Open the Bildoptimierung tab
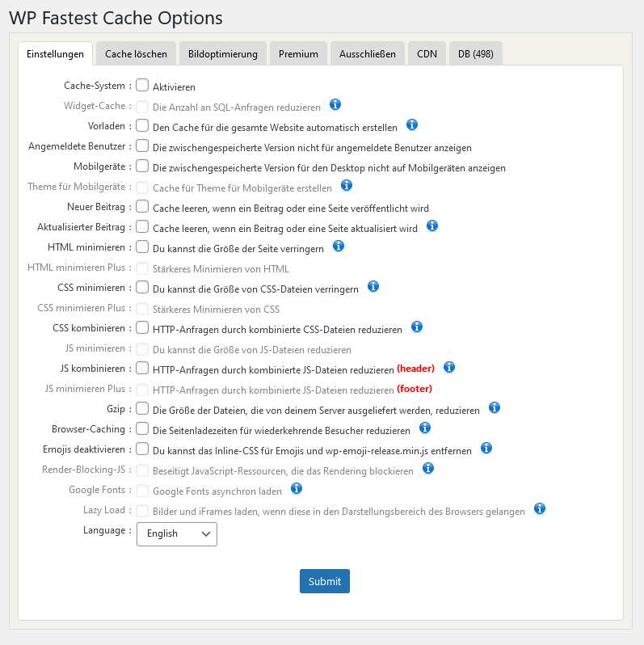Viewport: 644px width, 645px height. point(223,54)
